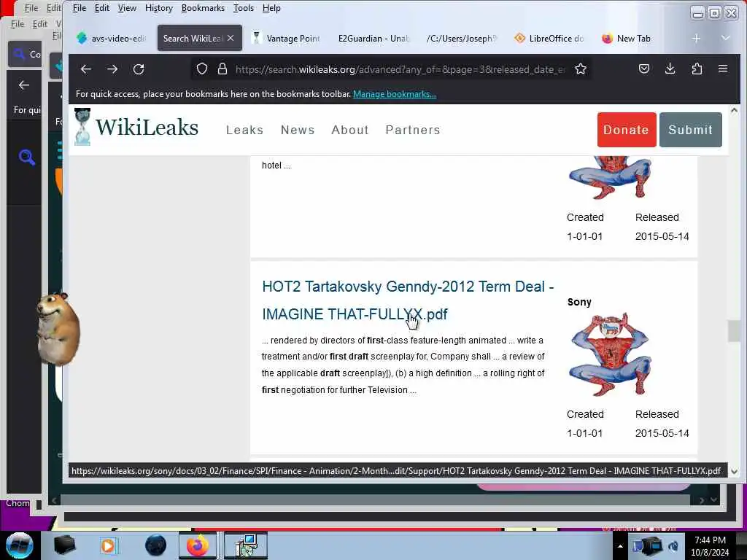The image size is (747, 560).
Task: Click the Submit button
Action: pyautogui.click(x=690, y=130)
